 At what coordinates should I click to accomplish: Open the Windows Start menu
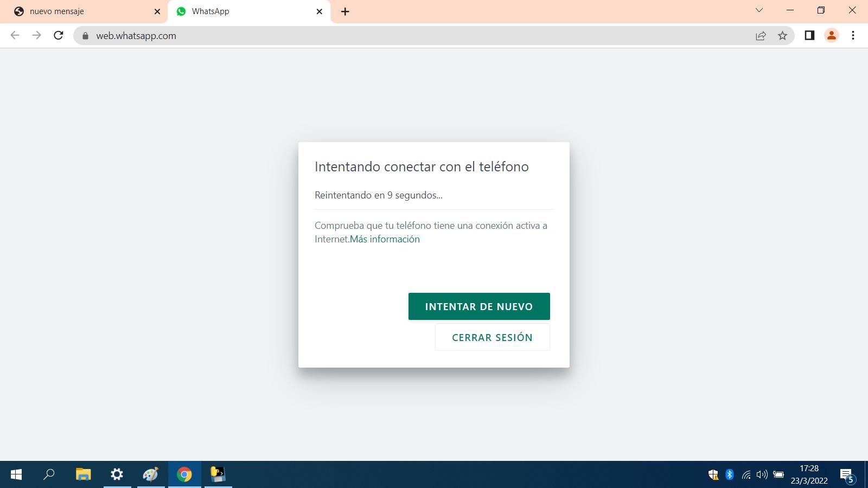(x=16, y=474)
